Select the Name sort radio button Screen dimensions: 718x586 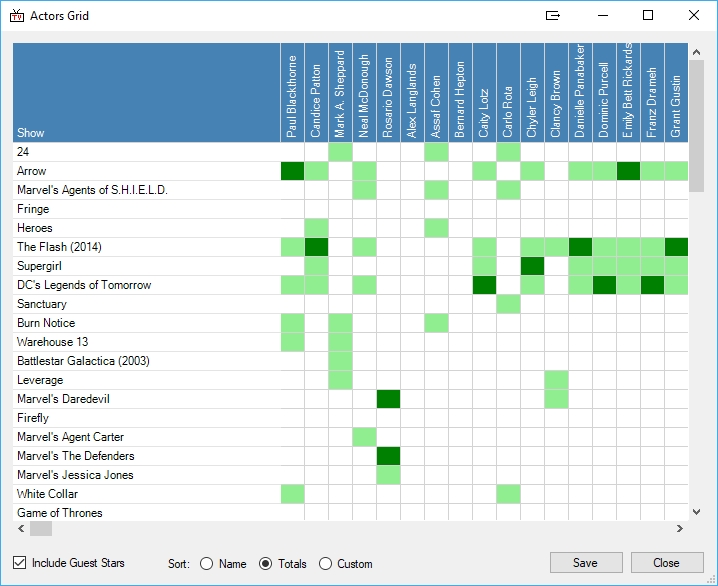point(207,564)
